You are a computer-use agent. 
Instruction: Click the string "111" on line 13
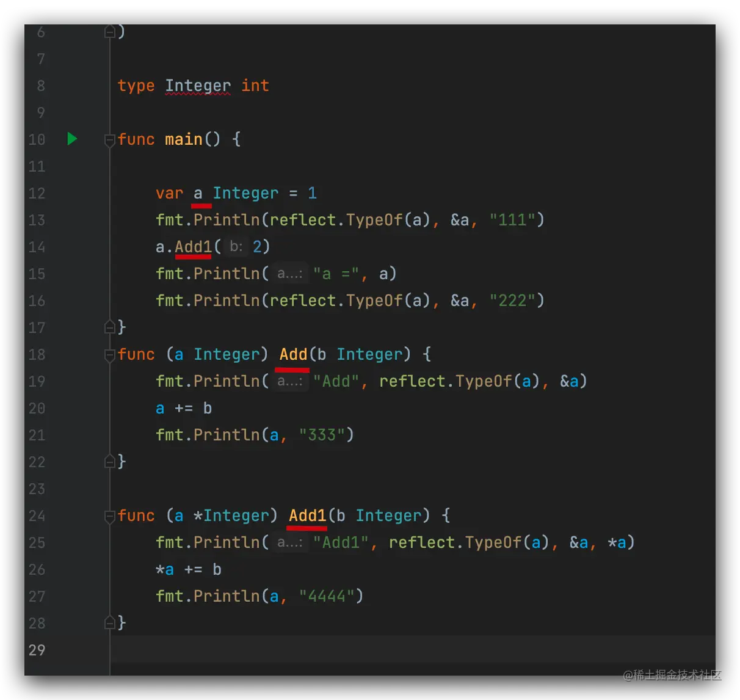pos(512,220)
